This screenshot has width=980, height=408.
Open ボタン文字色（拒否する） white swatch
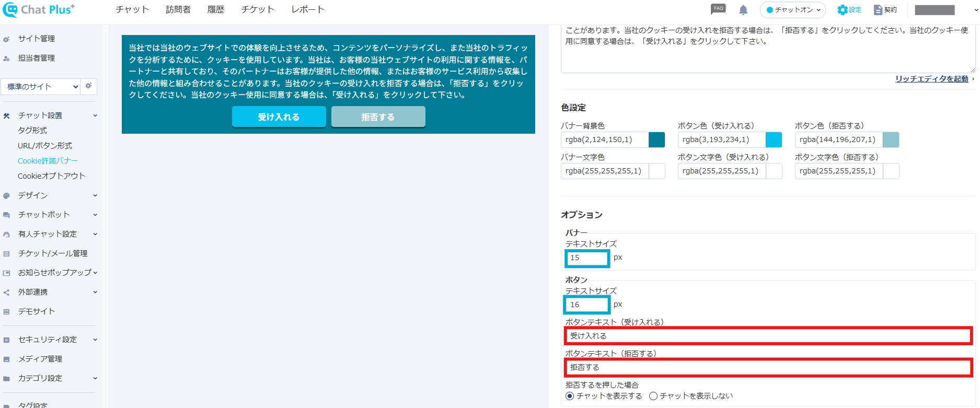891,171
